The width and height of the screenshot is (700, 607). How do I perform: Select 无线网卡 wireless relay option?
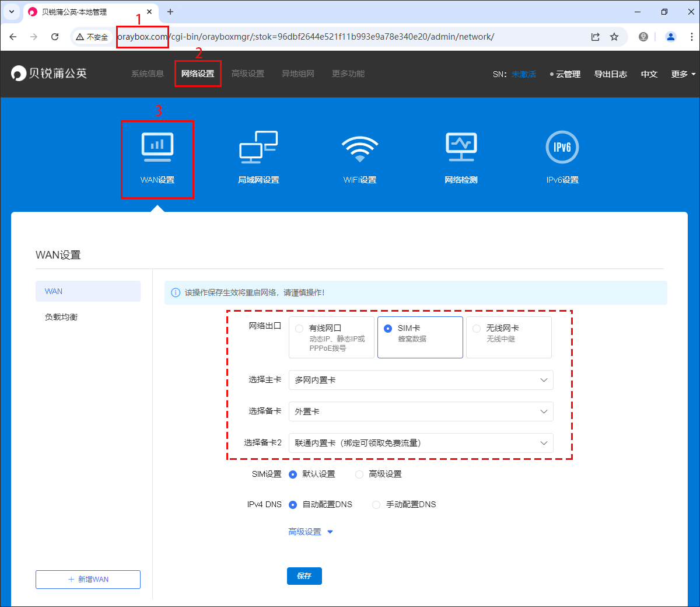click(x=477, y=329)
